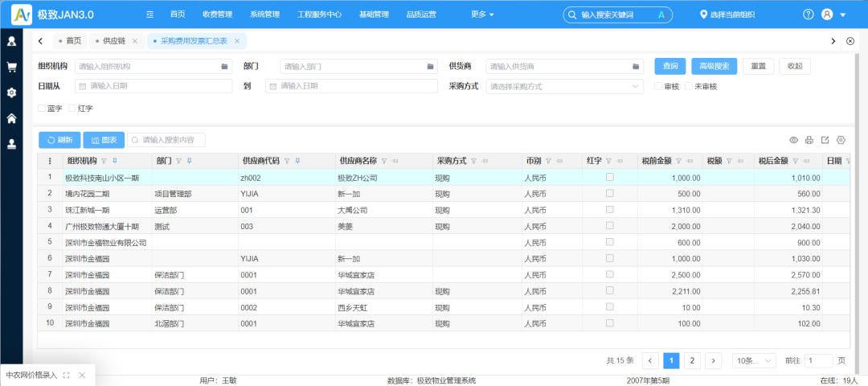Check the 审核 checkbox
Screen dimensions: 868x386
tap(658, 86)
